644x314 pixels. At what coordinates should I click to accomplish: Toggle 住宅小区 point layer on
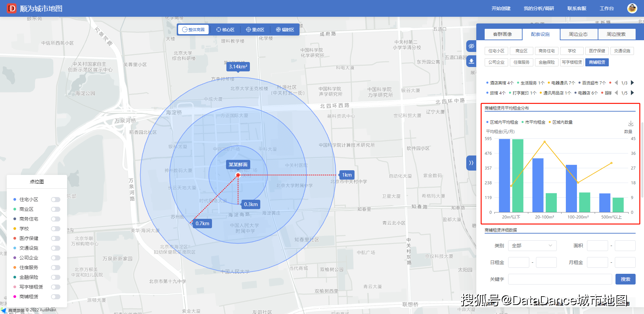click(56, 200)
